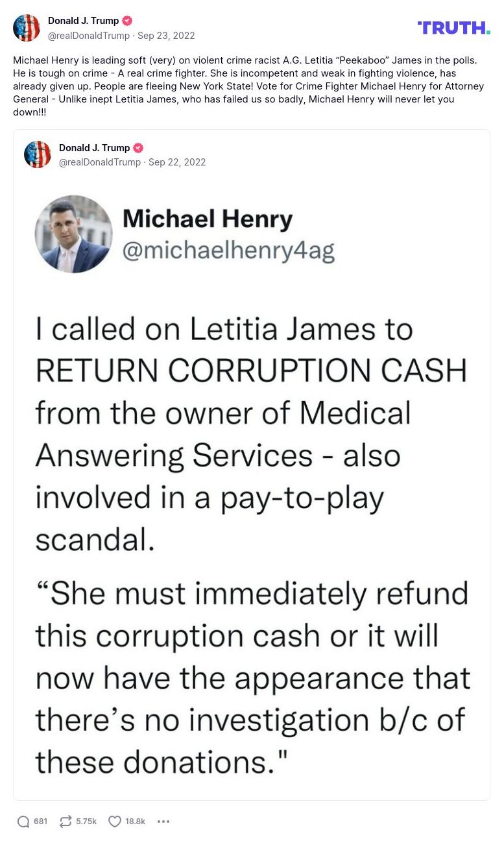Click the quoted post's verified badge
The height and width of the screenshot is (841, 504).
click(x=138, y=148)
